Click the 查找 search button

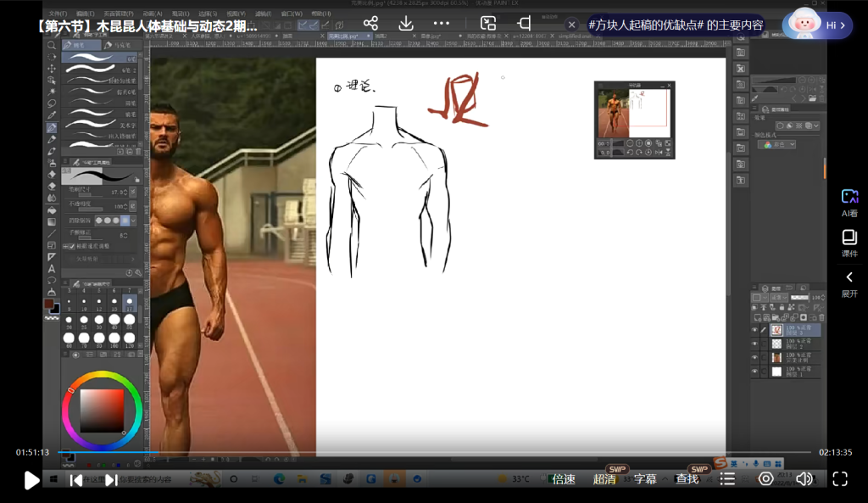pos(687,479)
